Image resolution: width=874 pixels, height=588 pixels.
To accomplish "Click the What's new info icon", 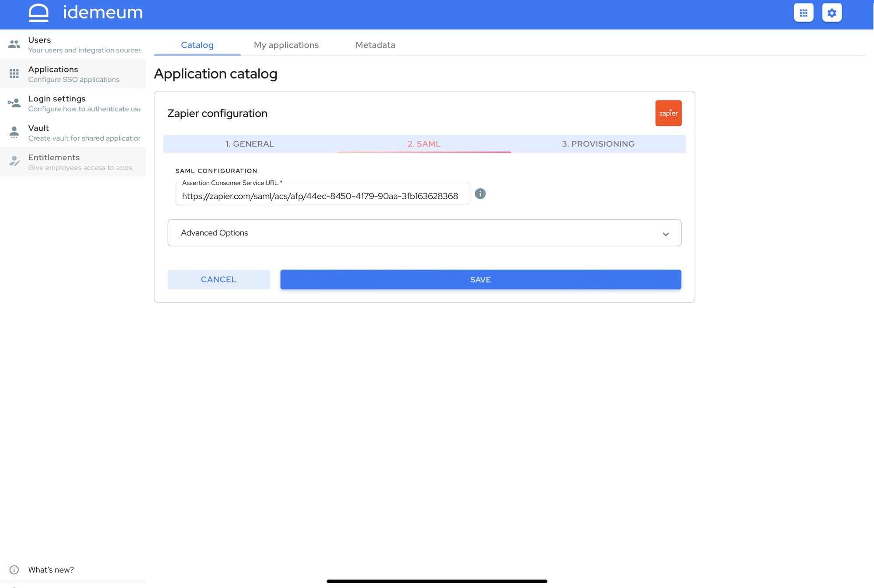I will [x=14, y=570].
